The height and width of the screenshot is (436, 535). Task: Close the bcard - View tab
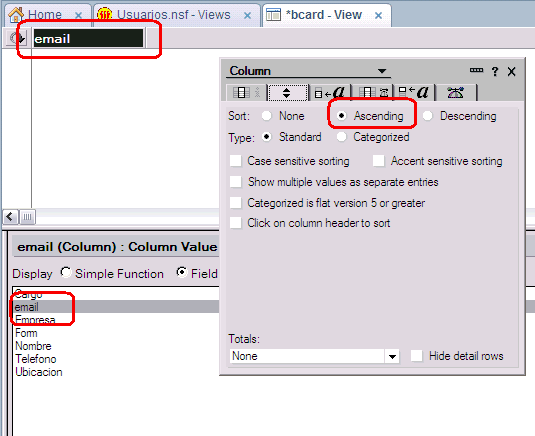coord(378,15)
